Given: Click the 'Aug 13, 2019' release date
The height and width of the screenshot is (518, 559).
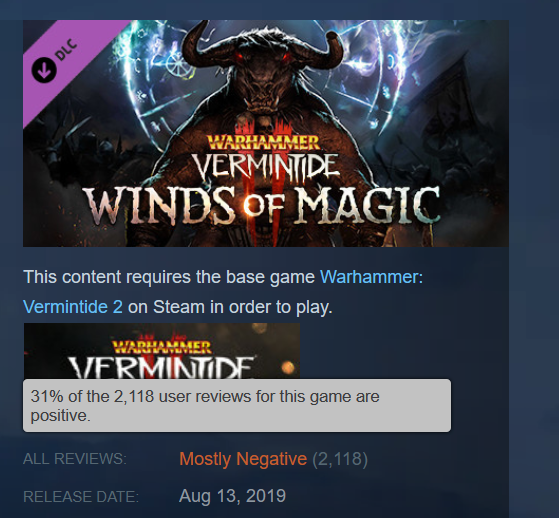Looking at the screenshot, I should click(232, 496).
